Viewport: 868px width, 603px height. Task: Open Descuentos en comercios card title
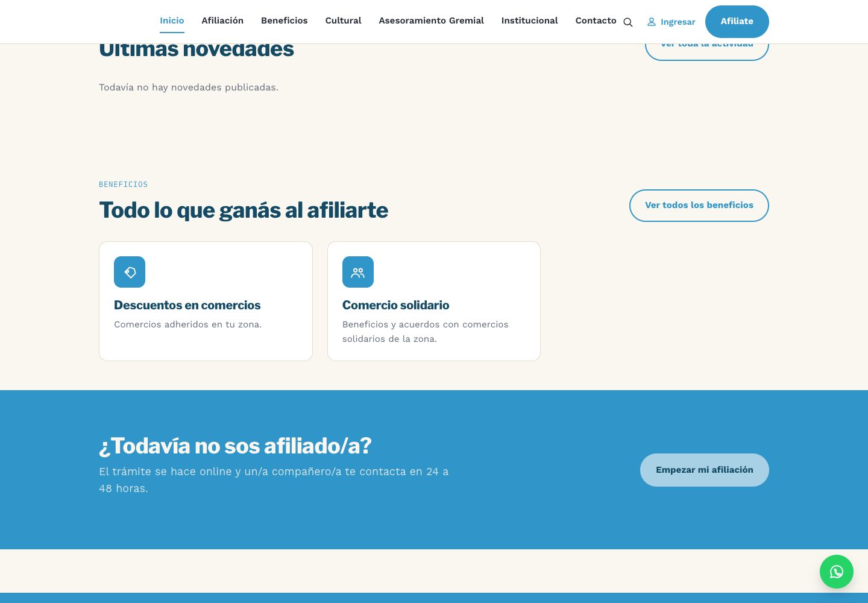[187, 305]
